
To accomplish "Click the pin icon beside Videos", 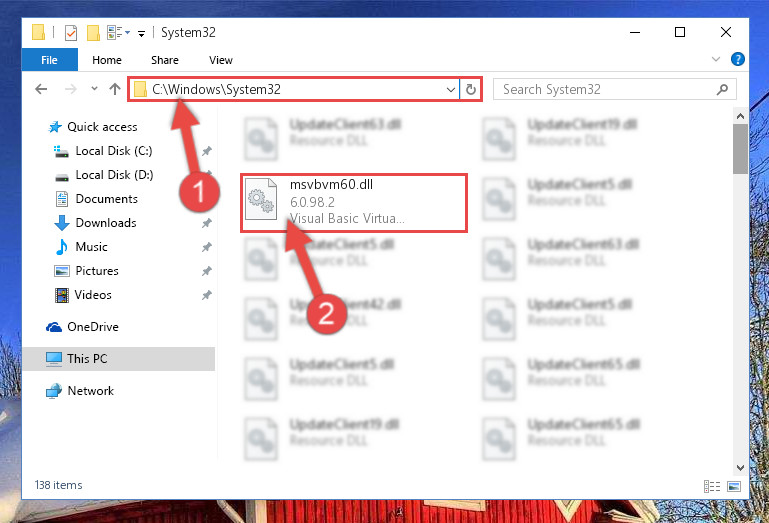I will 207,295.
